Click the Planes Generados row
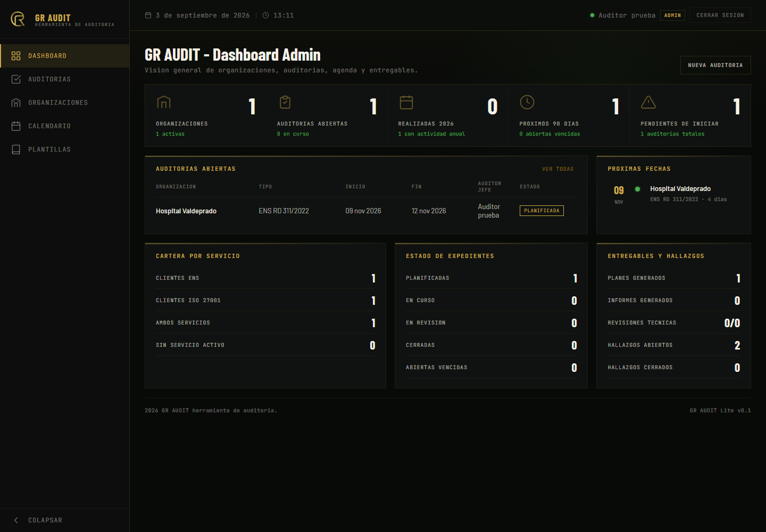The image size is (766, 532). pyautogui.click(x=674, y=278)
